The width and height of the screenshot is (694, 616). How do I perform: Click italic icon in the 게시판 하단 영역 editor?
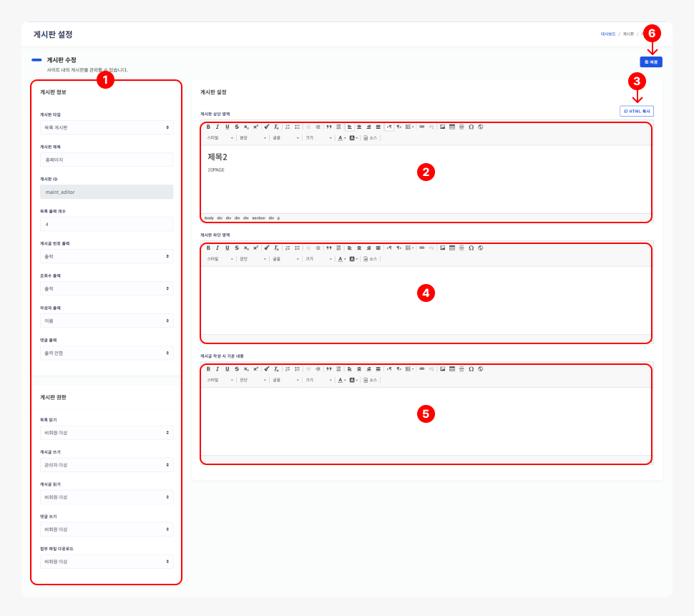tap(218, 248)
